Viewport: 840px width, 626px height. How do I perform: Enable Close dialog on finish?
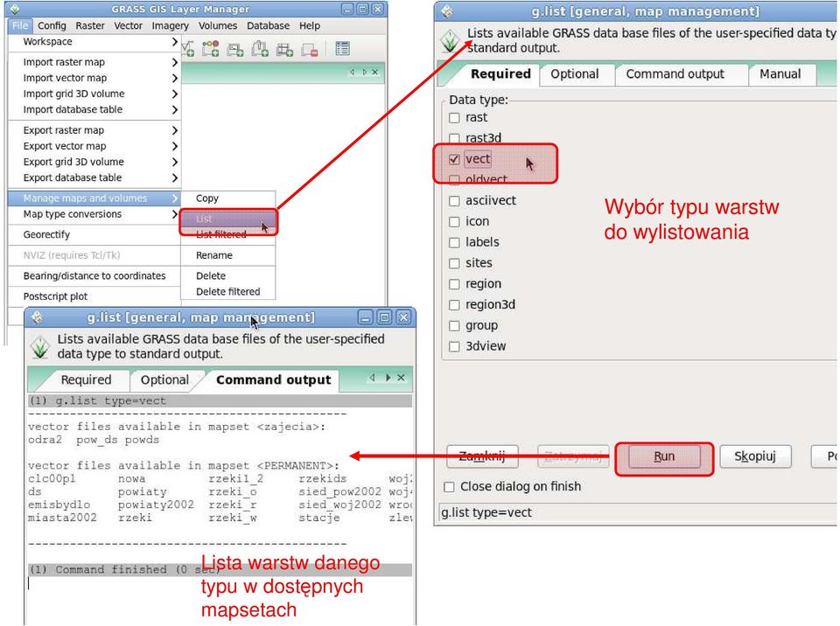click(x=449, y=487)
